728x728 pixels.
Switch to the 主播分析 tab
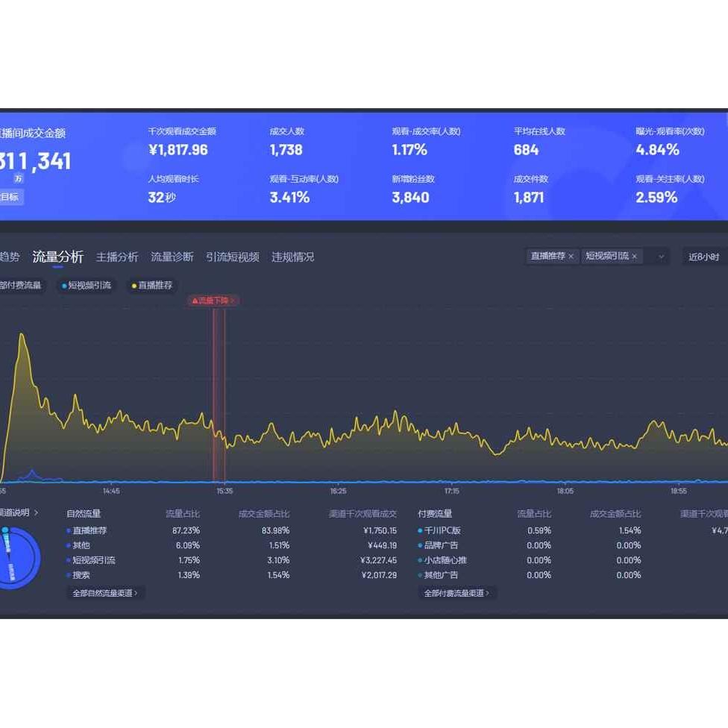[x=117, y=257]
